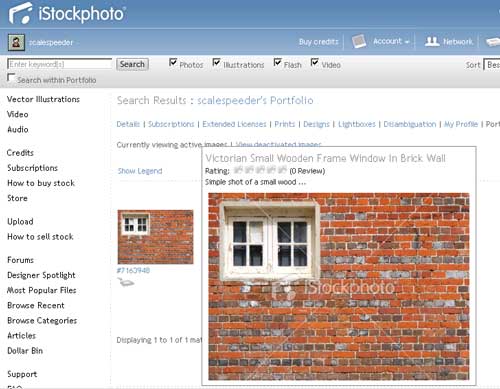Select Vector Illustrations in the sidebar menu
The image size is (500, 389).
43,99
